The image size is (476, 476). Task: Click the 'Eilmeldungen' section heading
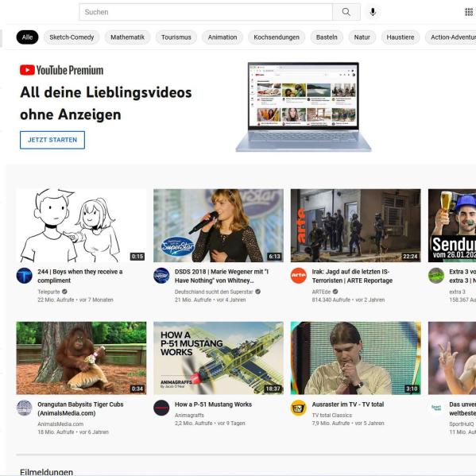click(46, 472)
